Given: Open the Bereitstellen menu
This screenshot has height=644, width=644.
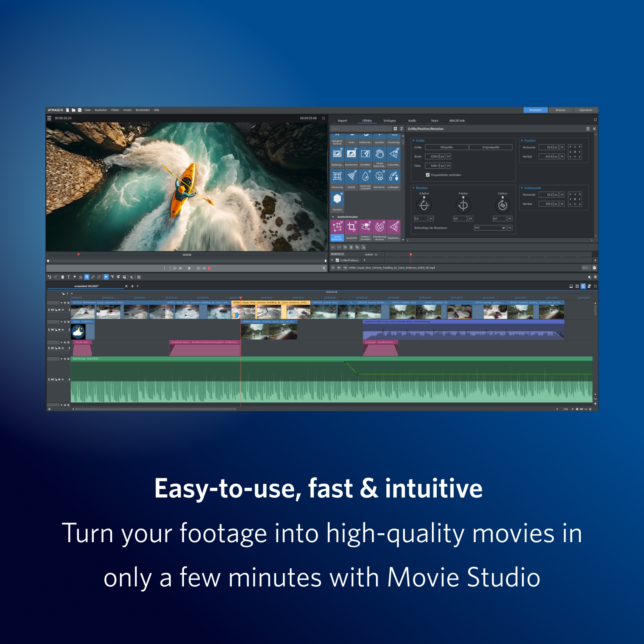Looking at the screenshot, I should pyautogui.click(x=143, y=110).
